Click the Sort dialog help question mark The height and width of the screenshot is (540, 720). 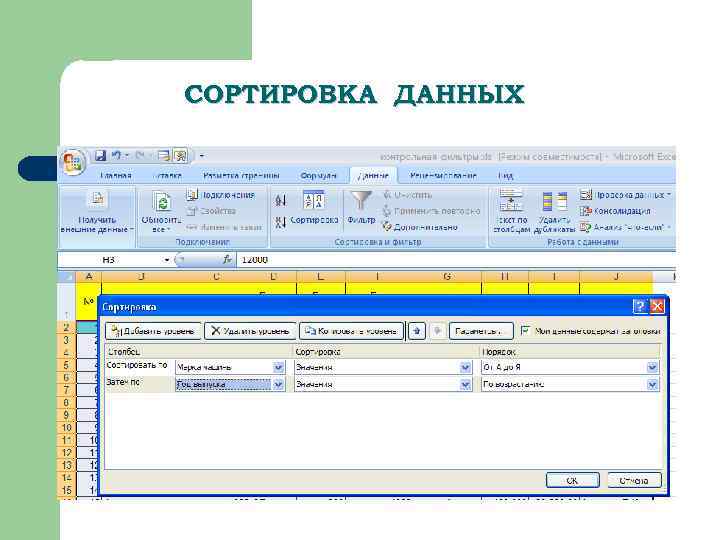640,306
